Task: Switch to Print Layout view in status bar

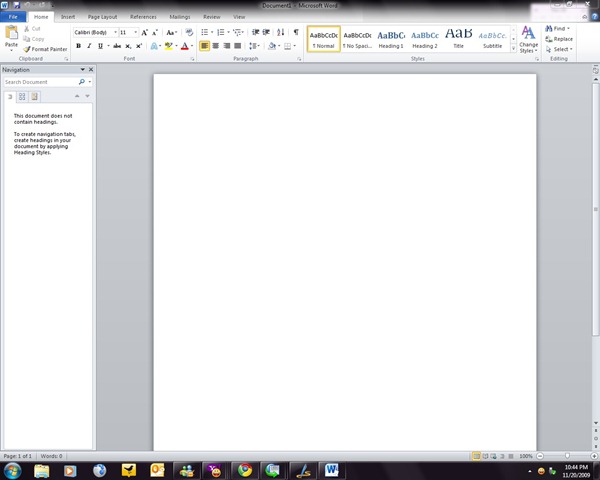Action: tap(476, 456)
